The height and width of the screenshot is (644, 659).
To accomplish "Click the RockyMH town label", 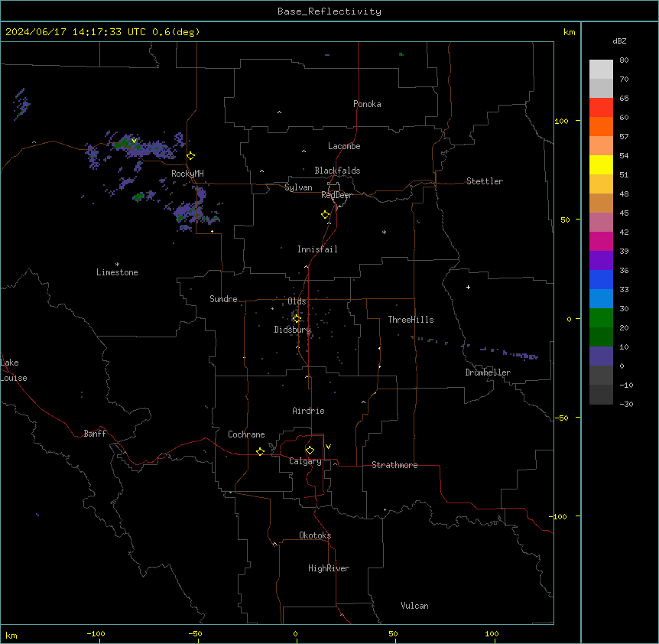I will coord(187,174).
